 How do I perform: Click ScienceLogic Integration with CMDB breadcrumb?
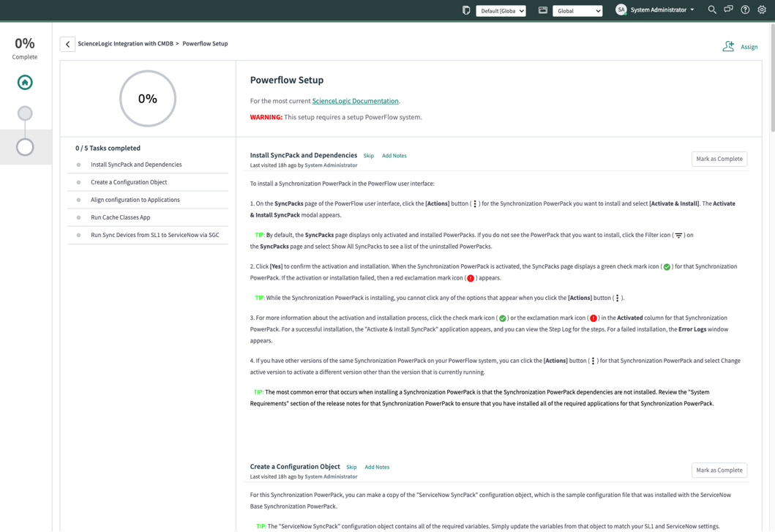point(126,43)
